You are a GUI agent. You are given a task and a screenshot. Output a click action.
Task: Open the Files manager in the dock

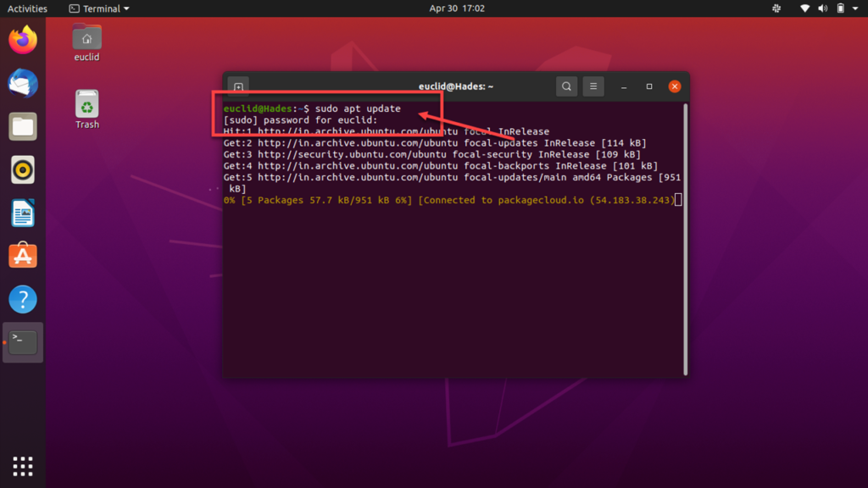[x=23, y=127]
